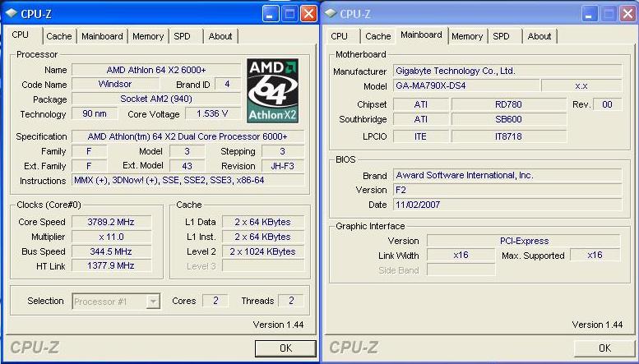Click the 'x.x' model revision field
The width and height of the screenshot is (639, 364).
(581, 85)
